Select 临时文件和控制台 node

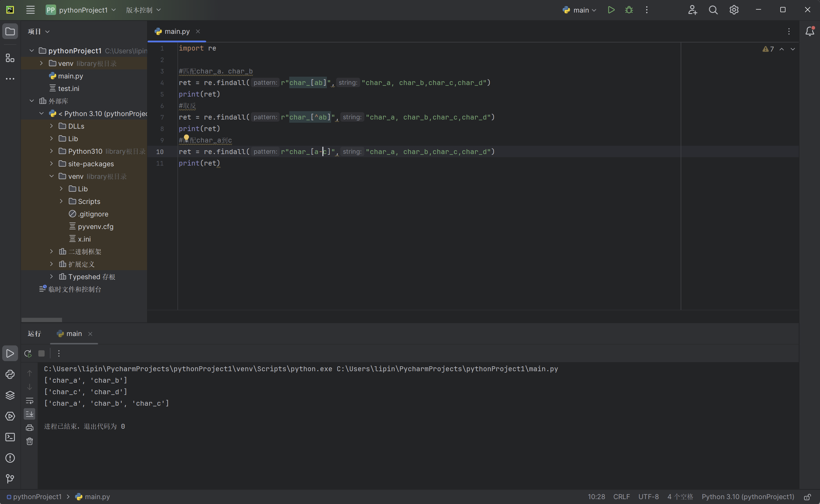pyautogui.click(x=75, y=289)
